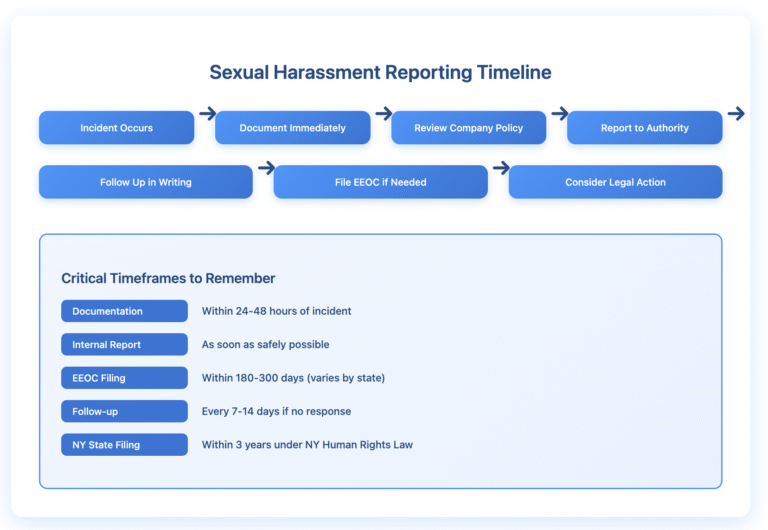This screenshot has width=768, height=530.
Task: Click text 'As soon as safely possible'
Action: [265, 344]
